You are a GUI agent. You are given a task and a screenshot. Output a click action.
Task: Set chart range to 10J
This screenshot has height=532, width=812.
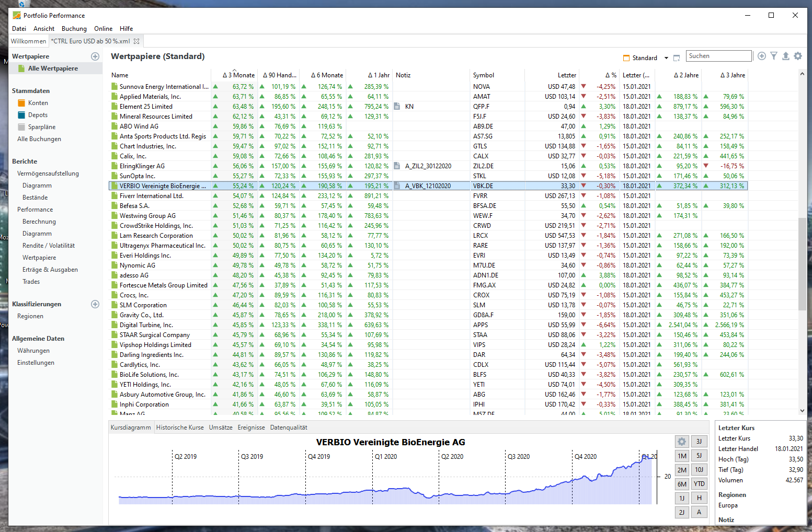[699, 470]
